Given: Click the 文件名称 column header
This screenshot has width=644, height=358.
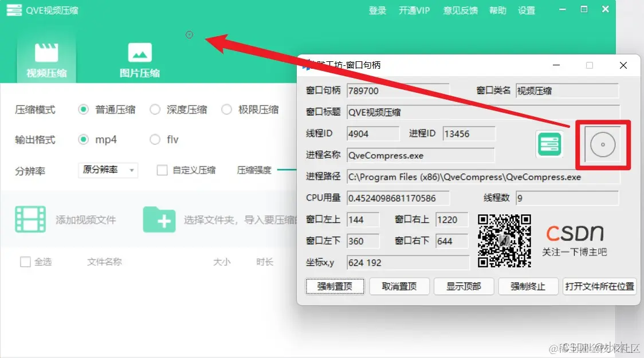Looking at the screenshot, I should click(104, 262).
